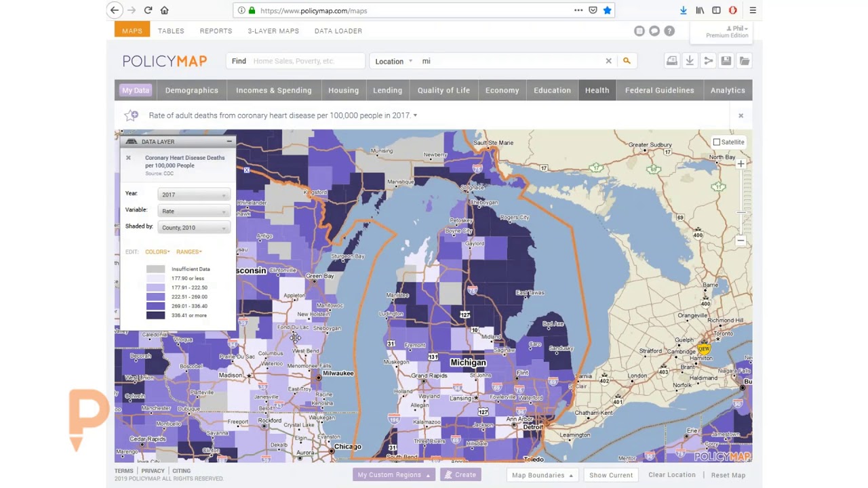Open the page actions three-dot menu

click(578, 10)
